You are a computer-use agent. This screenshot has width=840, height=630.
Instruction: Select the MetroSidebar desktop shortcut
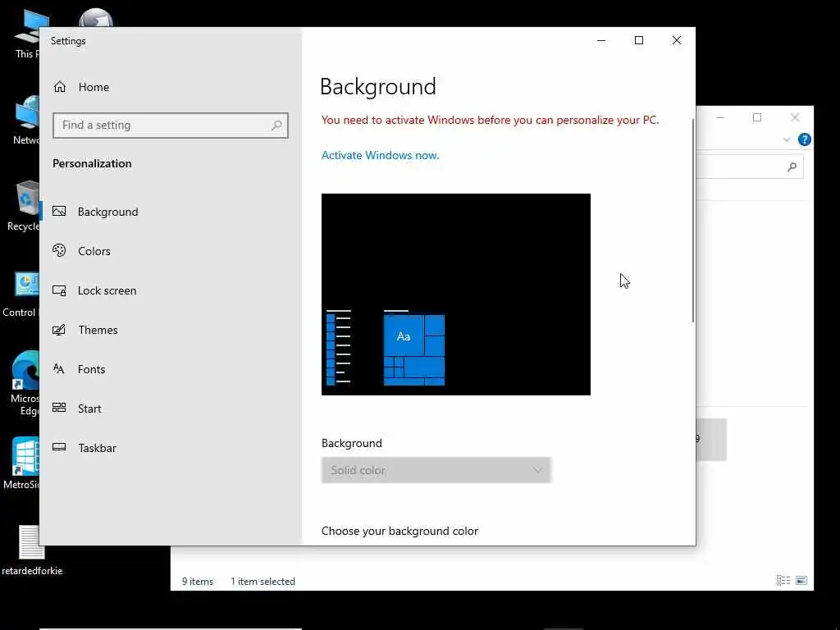[x=22, y=463]
